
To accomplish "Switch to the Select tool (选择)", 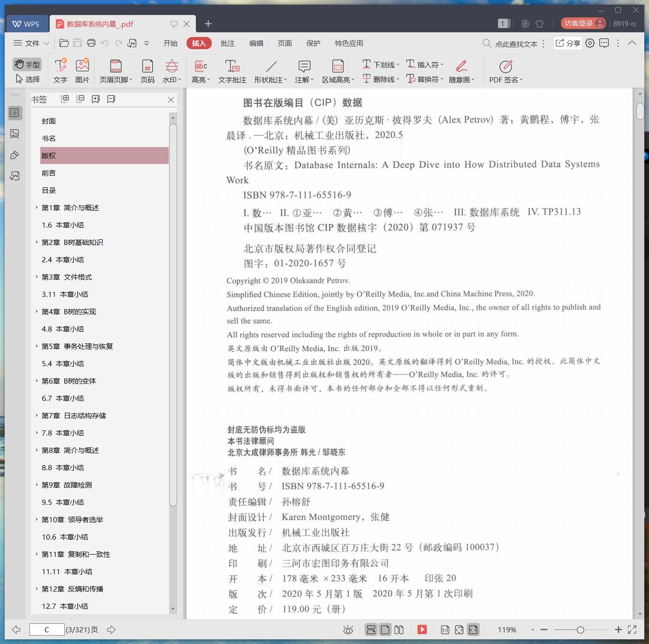I will pyautogui.click(x=27, y=79).
